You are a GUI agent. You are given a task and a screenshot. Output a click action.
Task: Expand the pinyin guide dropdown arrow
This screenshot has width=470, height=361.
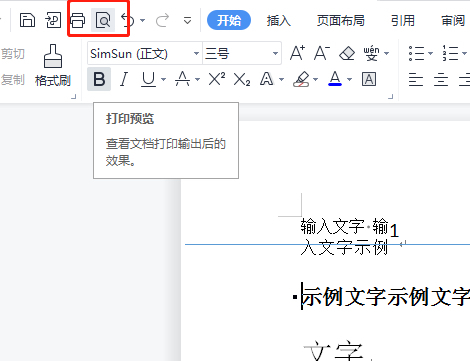[x=386, y=53]
